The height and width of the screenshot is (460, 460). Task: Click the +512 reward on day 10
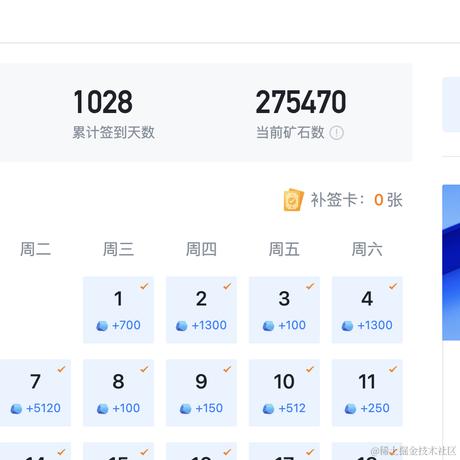click(x=292, y=408)
